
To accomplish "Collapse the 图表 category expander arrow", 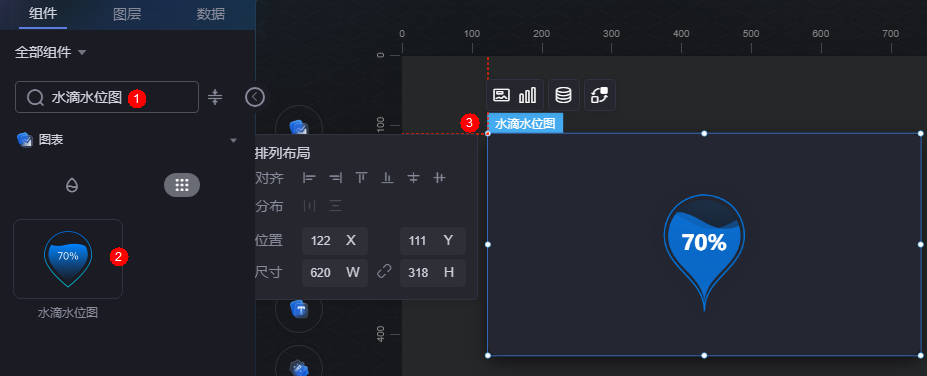I will pyautogui.click(x=234, y=140).
